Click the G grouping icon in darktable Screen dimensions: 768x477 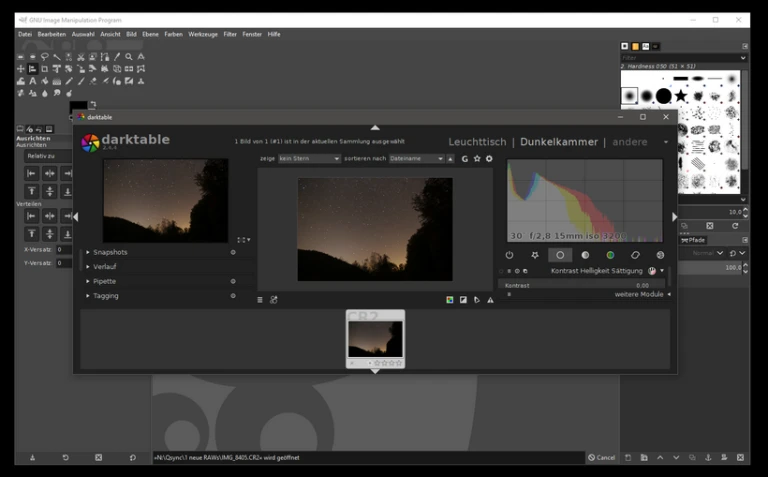[x=464, y=159]
